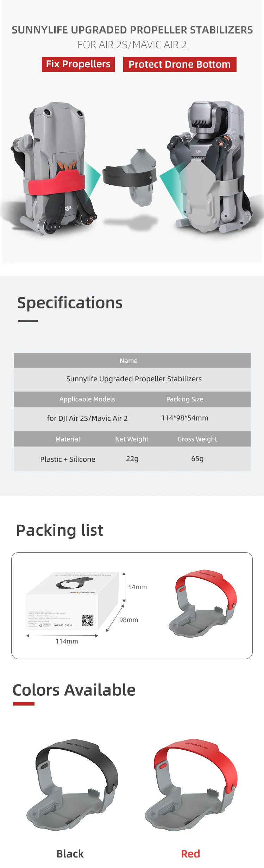This screenshot has width=264, height=868.
Task: Click the Protect Drone Bottom badge
Action: pos(180,64)
